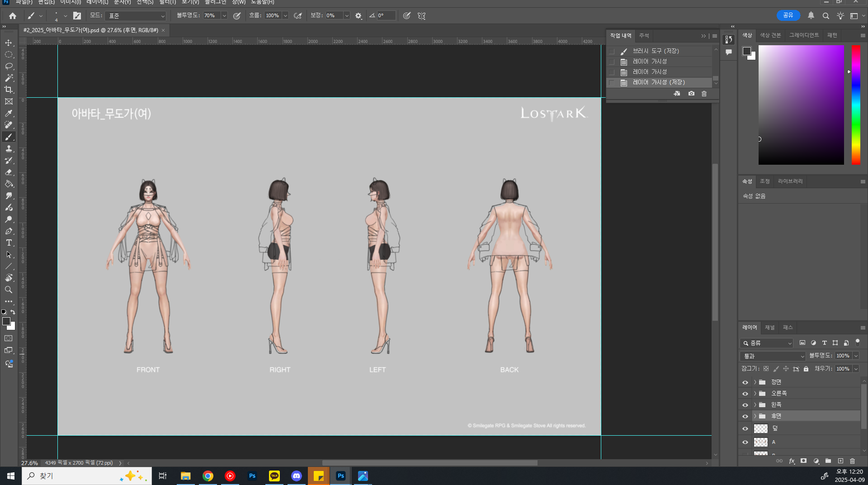Swap foreground and background colors
Screen dimensions: 868x485
click(x=13, y=312)
